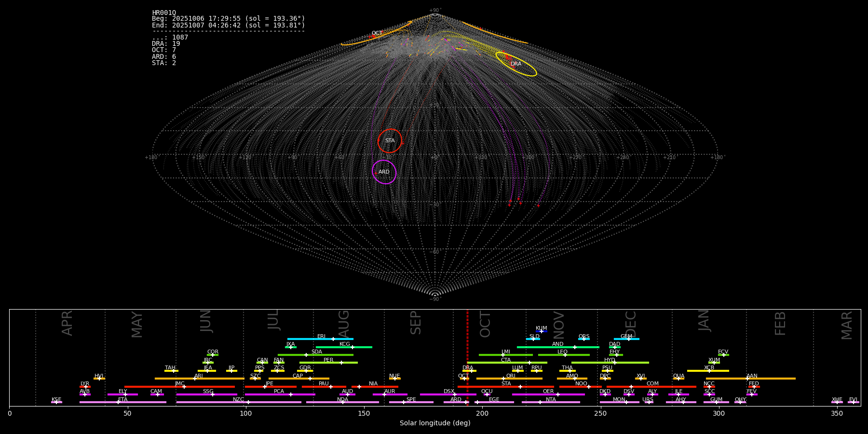The image size is (868, 434).
Task: Click the OCT label on the sky map
Action: click(377, 33)
